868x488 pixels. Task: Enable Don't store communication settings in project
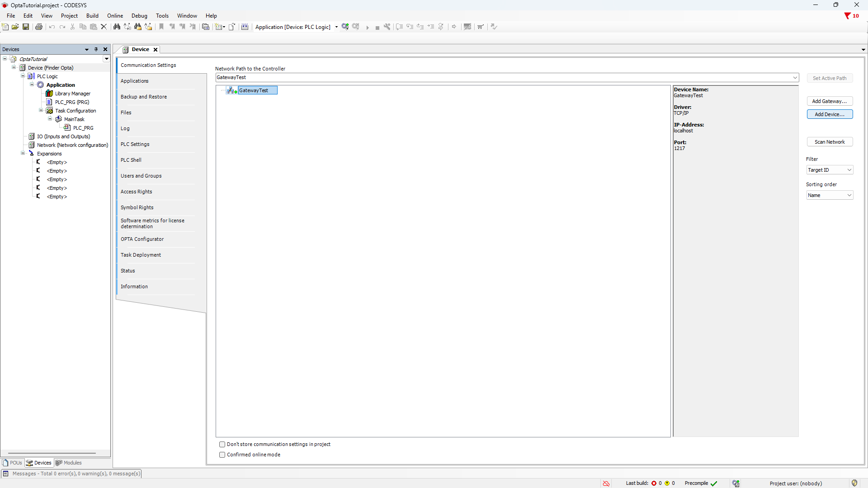tap(222, 445)
